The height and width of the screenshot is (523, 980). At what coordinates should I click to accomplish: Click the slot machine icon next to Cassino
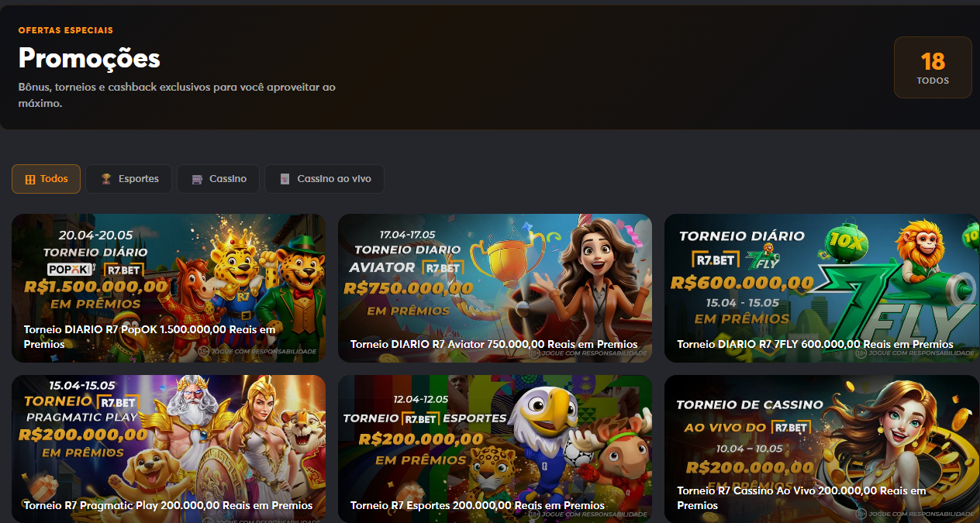tap(197, 178)
